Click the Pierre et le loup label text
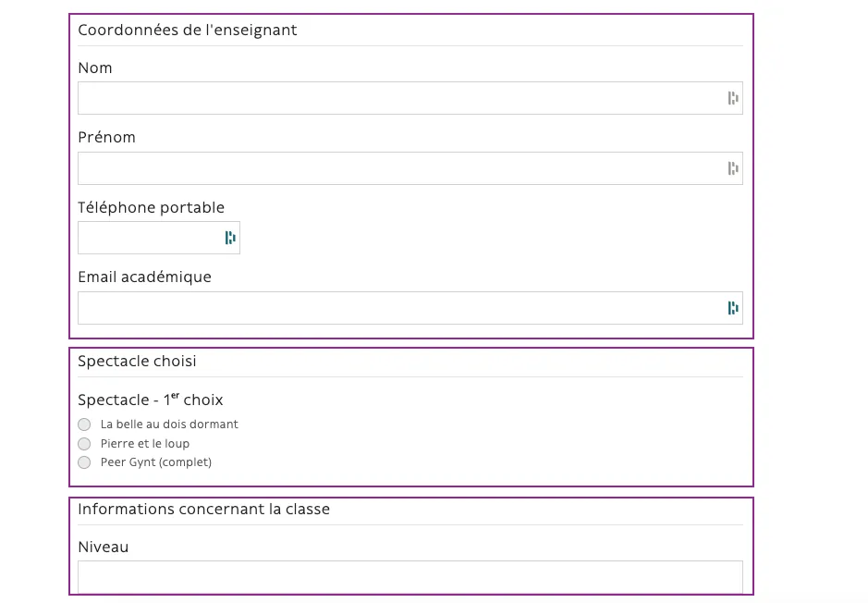 pos(145,444)
